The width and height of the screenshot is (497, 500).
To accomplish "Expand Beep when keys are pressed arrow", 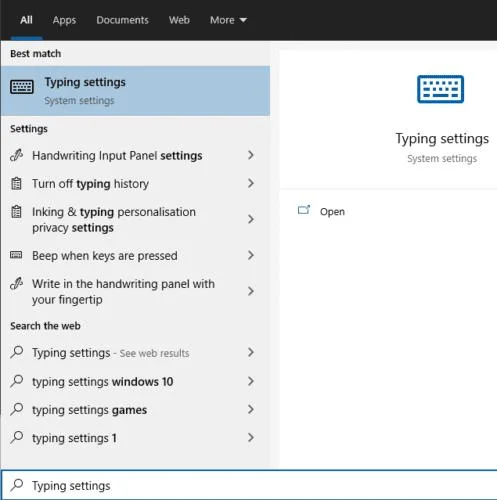I will [x=251, y=255].
